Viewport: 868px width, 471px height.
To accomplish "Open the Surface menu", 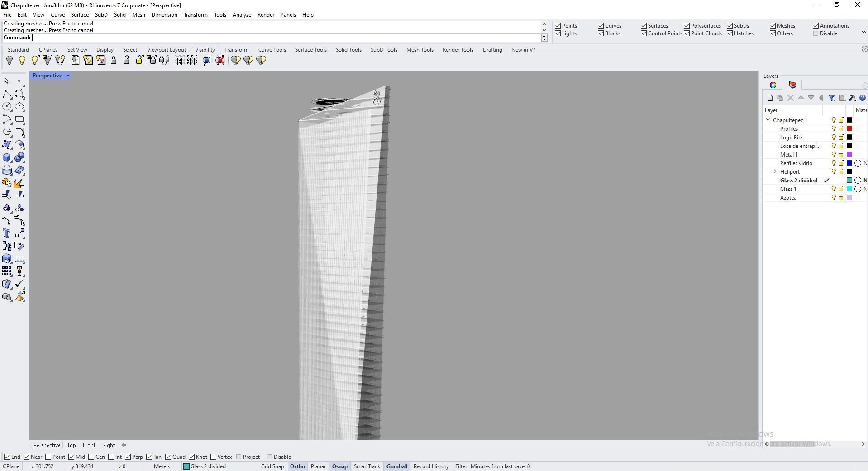I will click(80, 15).
